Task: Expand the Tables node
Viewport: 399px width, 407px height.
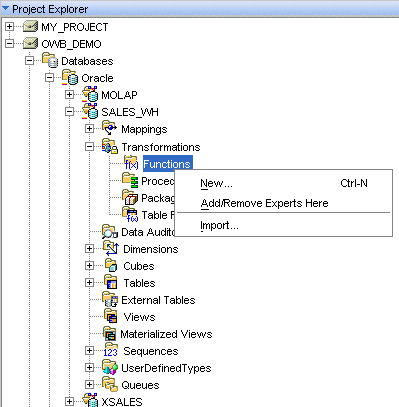Action: coord(89,282)
